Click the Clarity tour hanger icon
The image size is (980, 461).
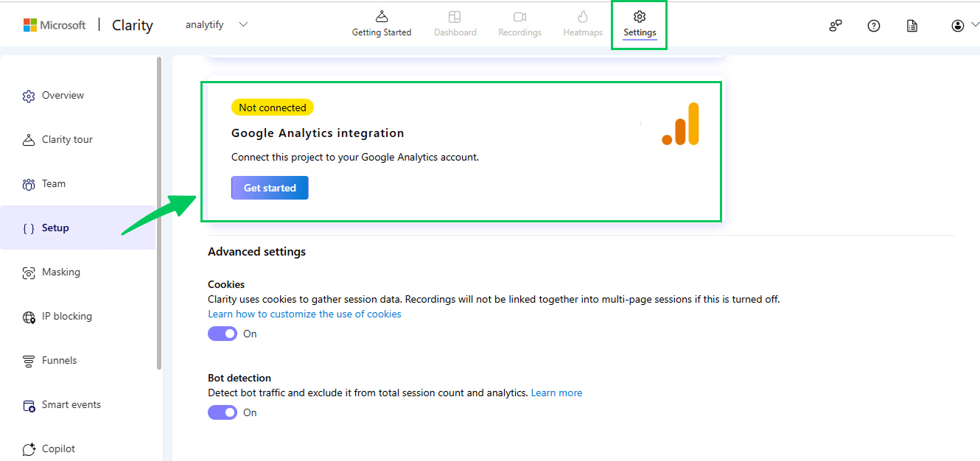coord(29,140)
